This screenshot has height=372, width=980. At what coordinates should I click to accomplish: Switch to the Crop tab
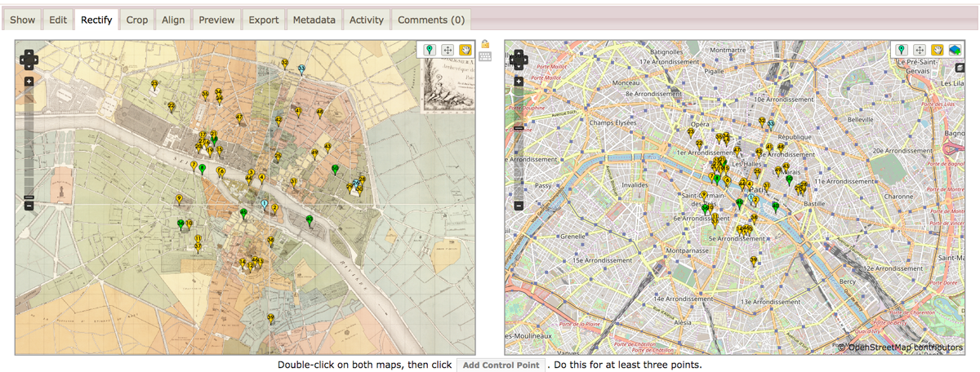click(137, 20)
